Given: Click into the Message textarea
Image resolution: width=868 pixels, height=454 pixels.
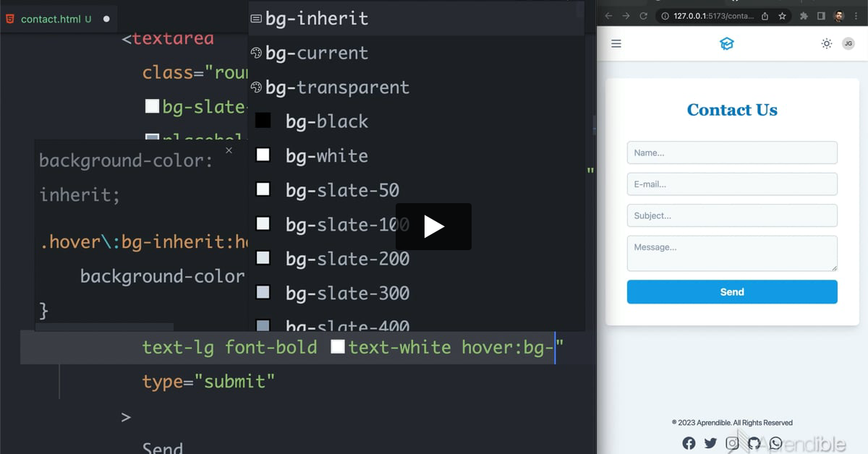Looking at the screenshot, I should [732, 254].
